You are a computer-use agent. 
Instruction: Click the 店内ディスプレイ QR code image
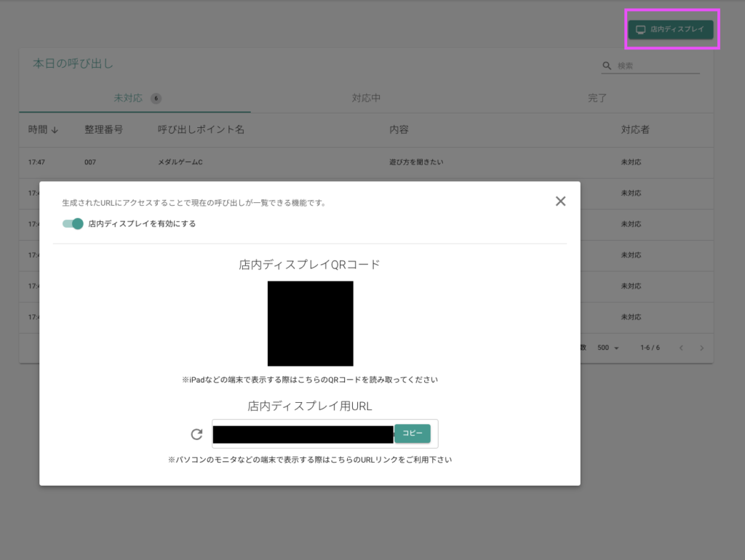pyautogui.click(x=310, y=324)
